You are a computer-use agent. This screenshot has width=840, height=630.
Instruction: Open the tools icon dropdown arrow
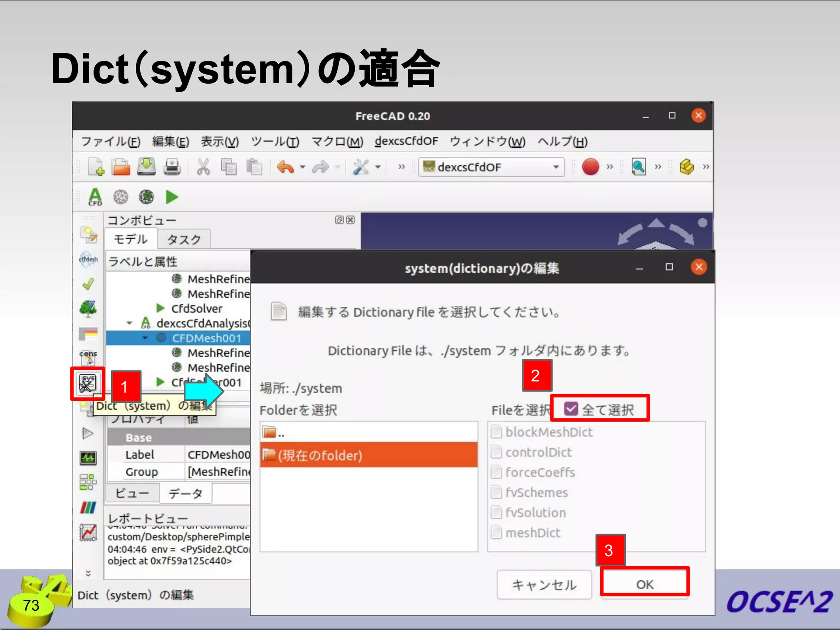[x=378, y=167]
